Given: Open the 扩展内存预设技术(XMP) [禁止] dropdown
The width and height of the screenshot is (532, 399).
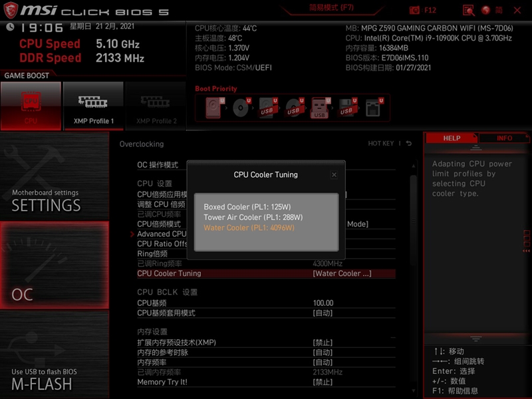Looking at the screenshot, I should 323,342.
